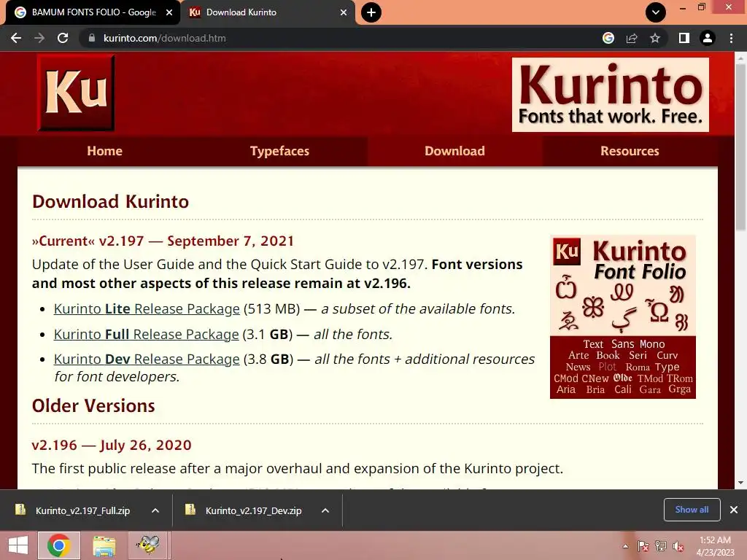
Task: Click the browser forward arrow
Action: click(x=39, y=38)
